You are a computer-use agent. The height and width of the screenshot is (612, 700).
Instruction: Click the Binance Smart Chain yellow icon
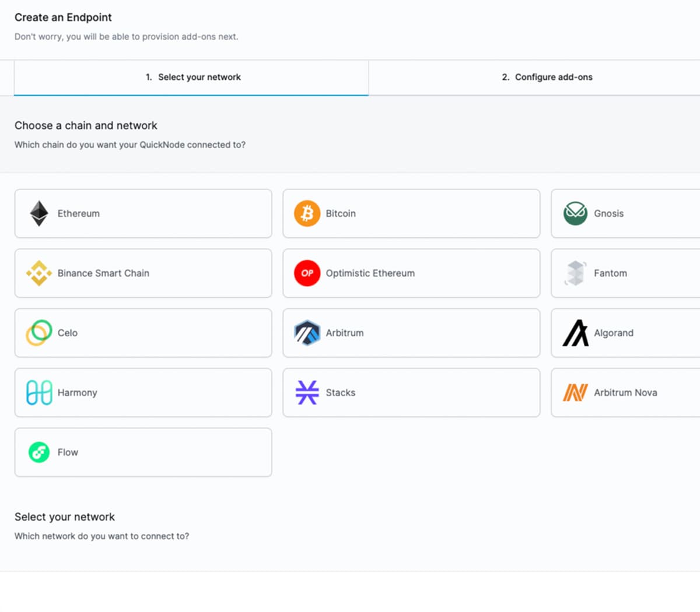click(39, 273)
